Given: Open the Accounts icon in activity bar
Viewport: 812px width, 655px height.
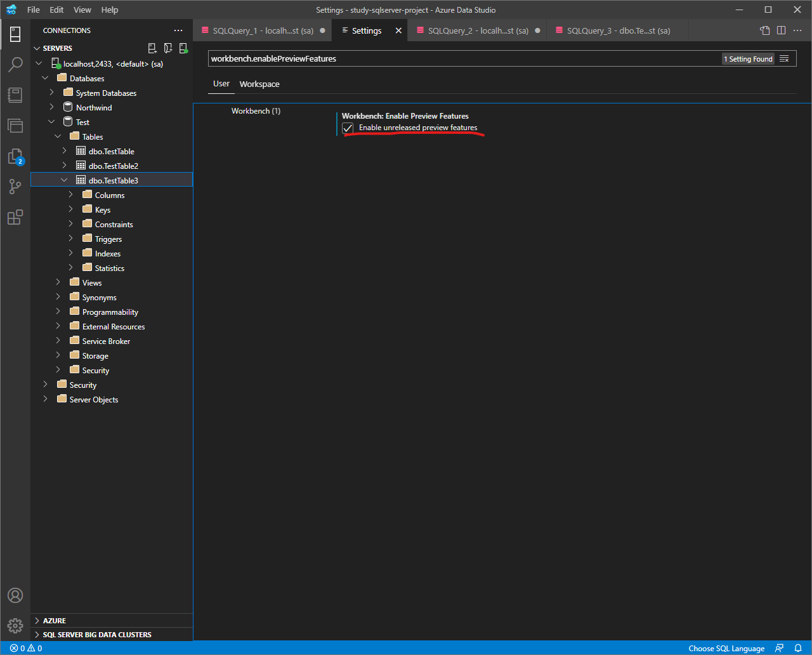Looking at the screenshot, I should [15, 595].
